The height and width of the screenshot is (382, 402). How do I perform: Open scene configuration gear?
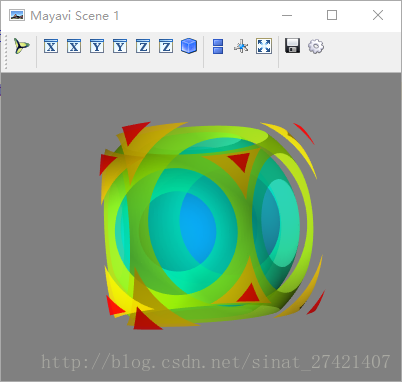[x=316, y=46]
